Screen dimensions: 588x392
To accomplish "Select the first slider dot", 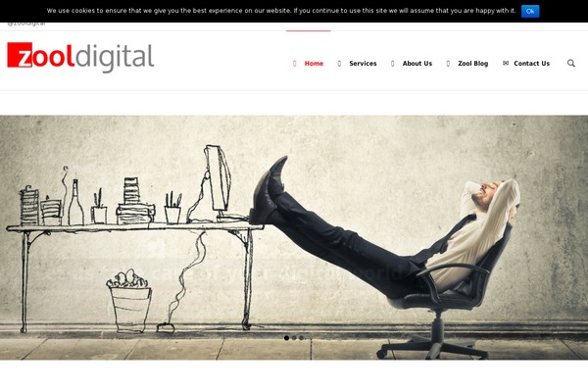I will (286, 338).
